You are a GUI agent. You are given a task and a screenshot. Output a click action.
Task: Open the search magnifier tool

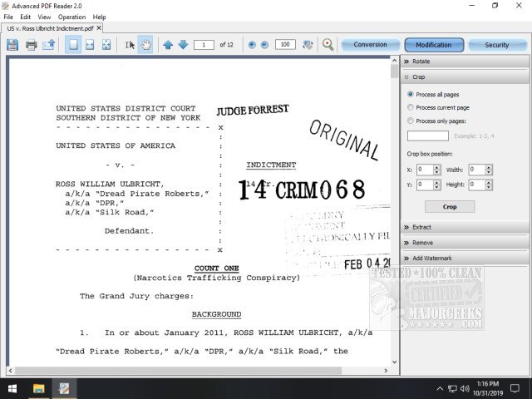[328, 44]
